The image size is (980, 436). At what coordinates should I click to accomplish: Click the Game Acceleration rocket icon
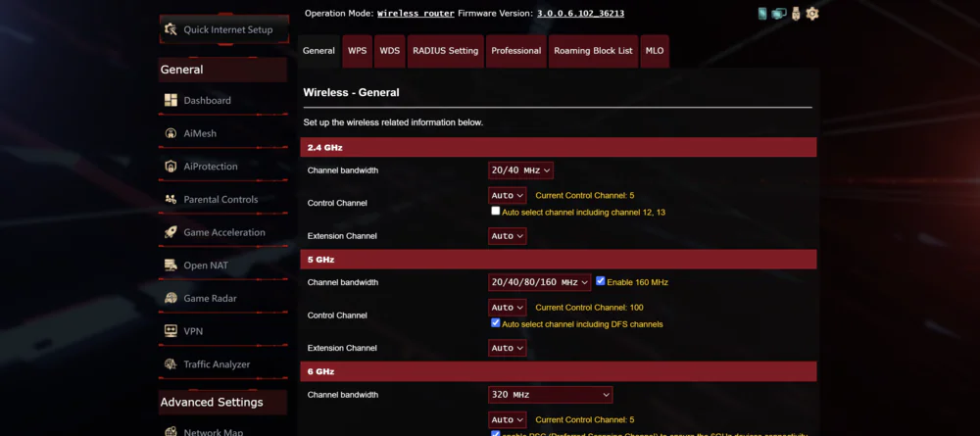tap(171, 232)
